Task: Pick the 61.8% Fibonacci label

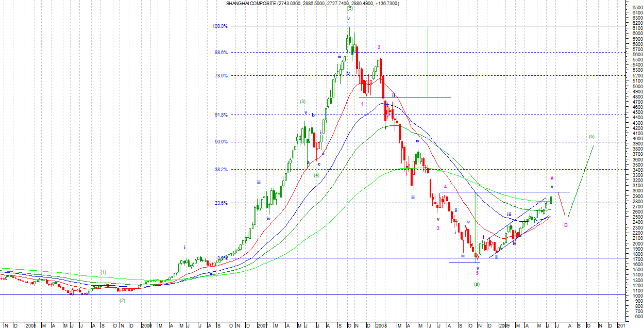Action: 221,115
